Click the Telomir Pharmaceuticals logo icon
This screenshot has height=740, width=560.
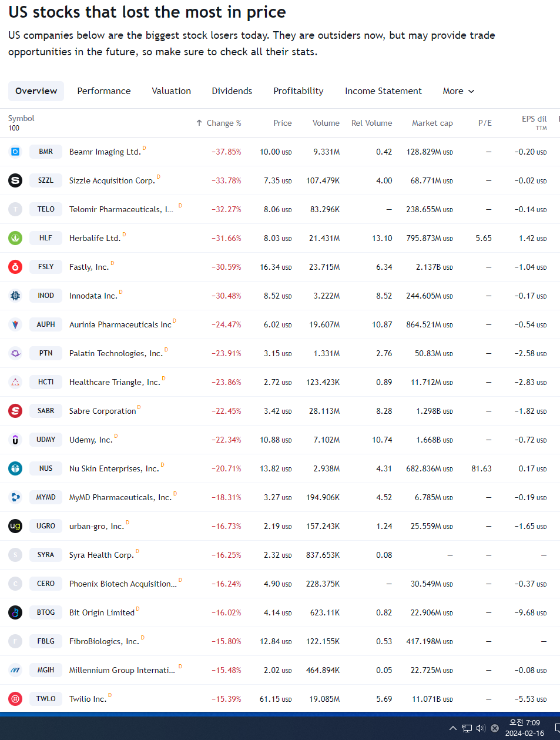click(15, 209)
